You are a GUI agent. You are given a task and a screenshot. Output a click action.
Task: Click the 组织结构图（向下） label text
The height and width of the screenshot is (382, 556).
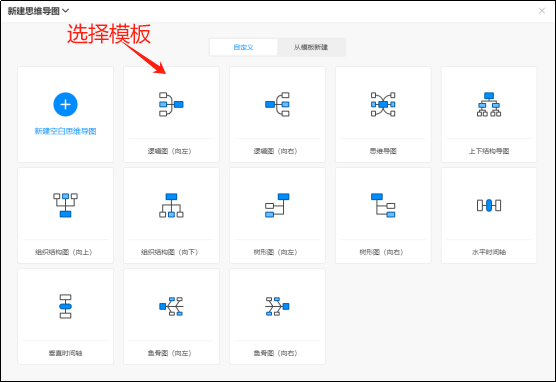tap(169, 252)
